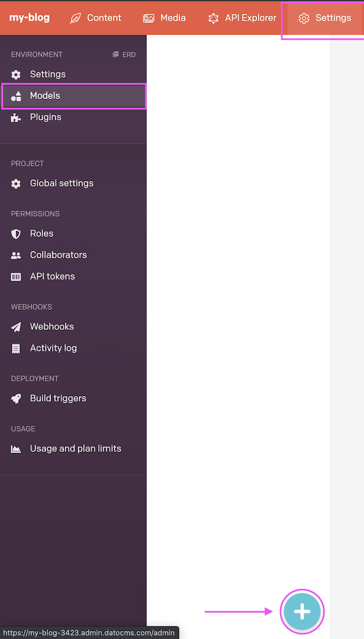Click the Build triggers rocket icon
The image size is (364, 639).
click(x=16, y=398)
